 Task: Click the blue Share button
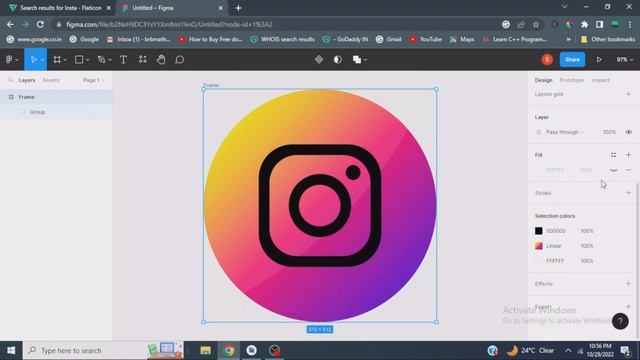(x=572, y=60)
